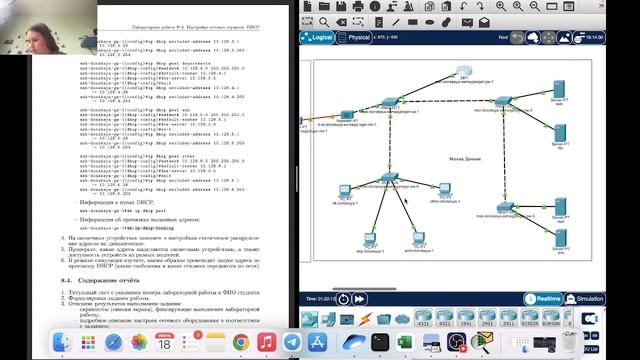
Task: Pick the 1941 router device
Action: point(466,318)
